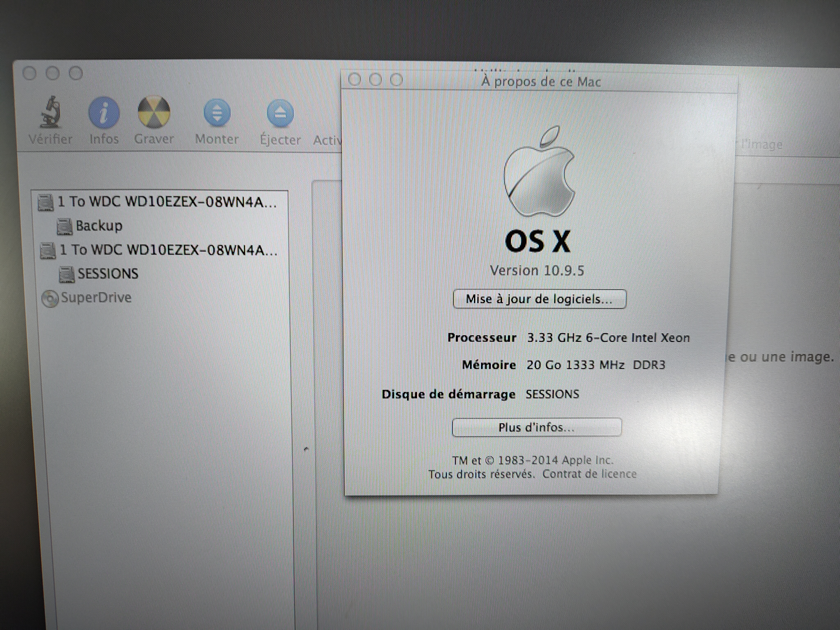Minimize the À propos de ce Mac window
Screen dimensions: 840x630
coord(375,80)
